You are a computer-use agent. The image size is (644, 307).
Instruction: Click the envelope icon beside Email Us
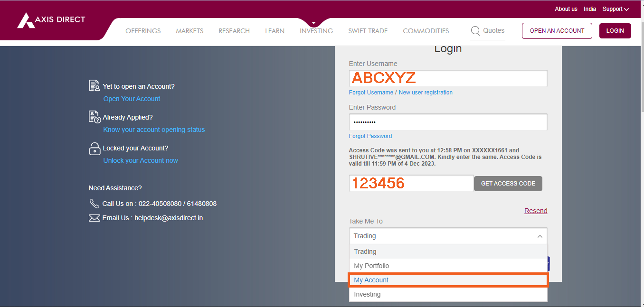tap(94, 218)
